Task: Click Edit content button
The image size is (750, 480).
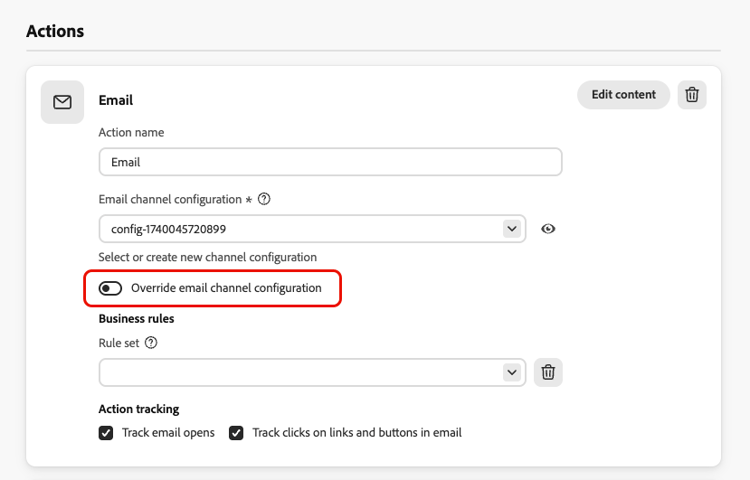Action: point(623,95)
